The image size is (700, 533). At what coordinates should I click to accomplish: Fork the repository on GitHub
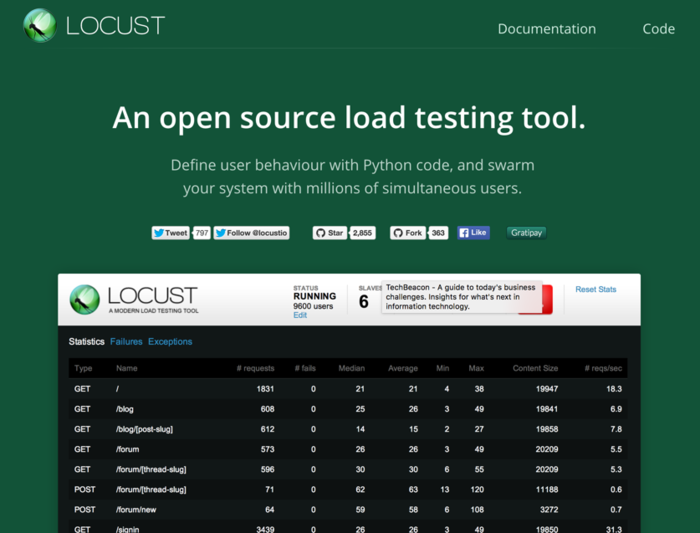408,233
